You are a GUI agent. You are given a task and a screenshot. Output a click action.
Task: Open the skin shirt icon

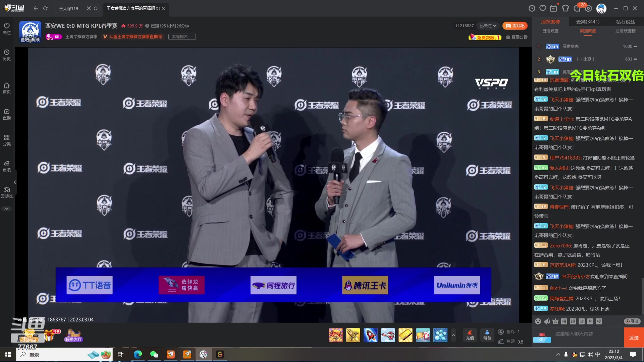[566, 8]
